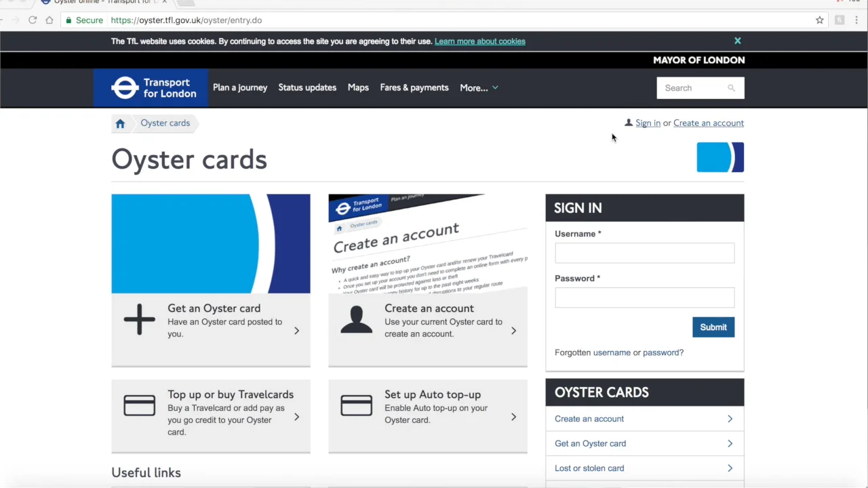The height and width of the screenshot is (488, 868).
Task: Focus the Username input field
Action: tap(644, 253)
